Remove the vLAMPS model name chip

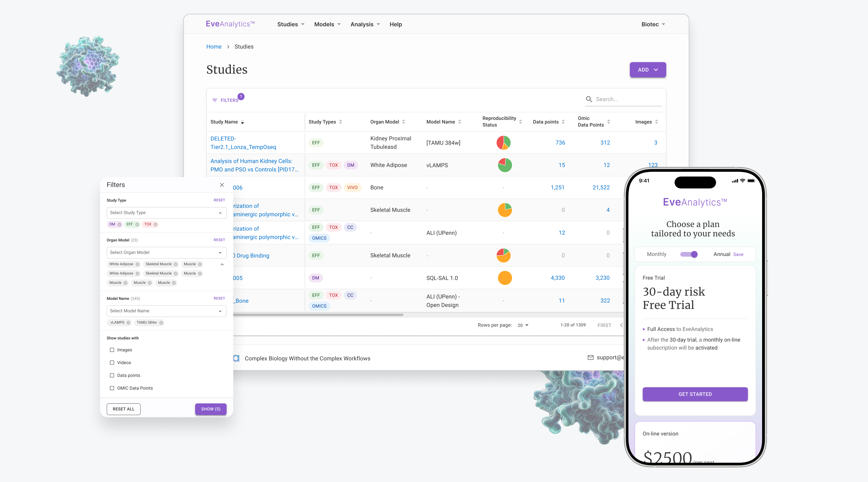[x=128, y=323]
